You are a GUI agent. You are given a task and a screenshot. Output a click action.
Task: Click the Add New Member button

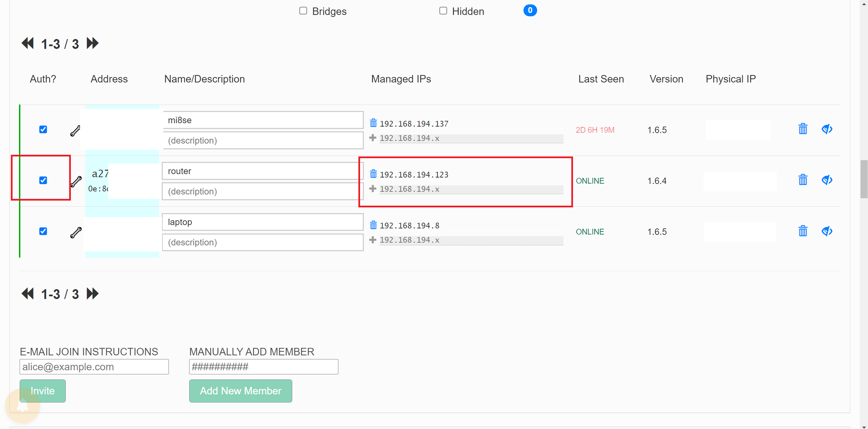tap(240, 391)
